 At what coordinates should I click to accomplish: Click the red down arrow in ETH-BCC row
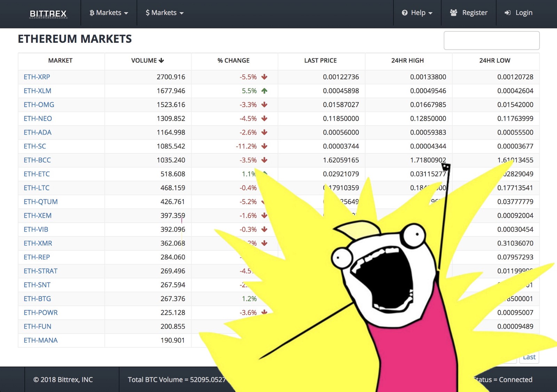[x=265, y=160]
